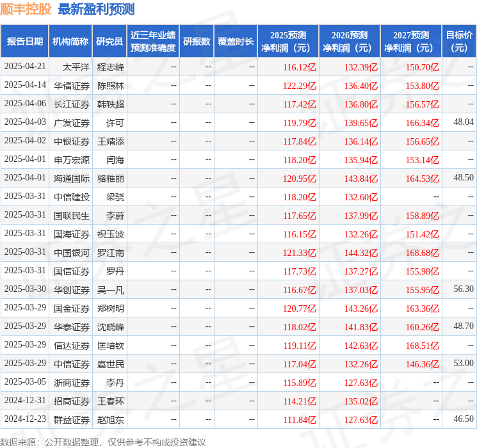Click the date 2025-04-14
Viewport: 477px width, 448px height.
pos(25,85)
